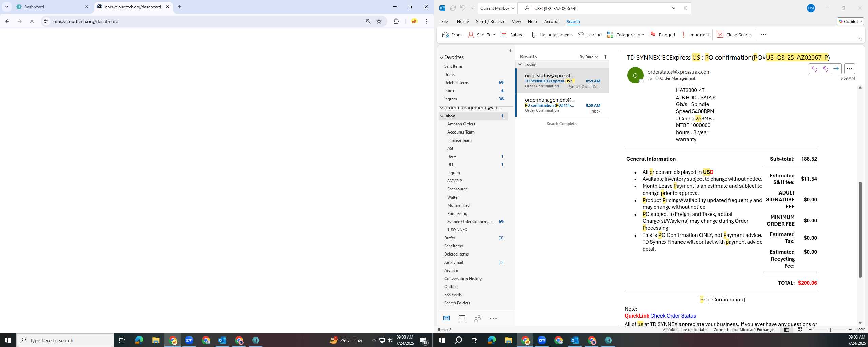Reverse the sort order arrow
868x347 pixels.
point(605,57)
